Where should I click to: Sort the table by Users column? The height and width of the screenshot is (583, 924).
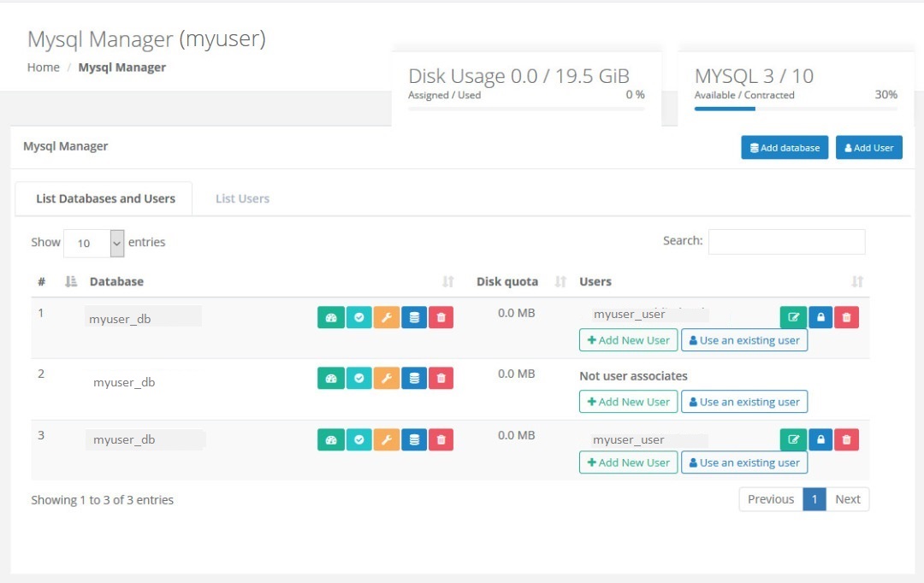tap(595, 281)
